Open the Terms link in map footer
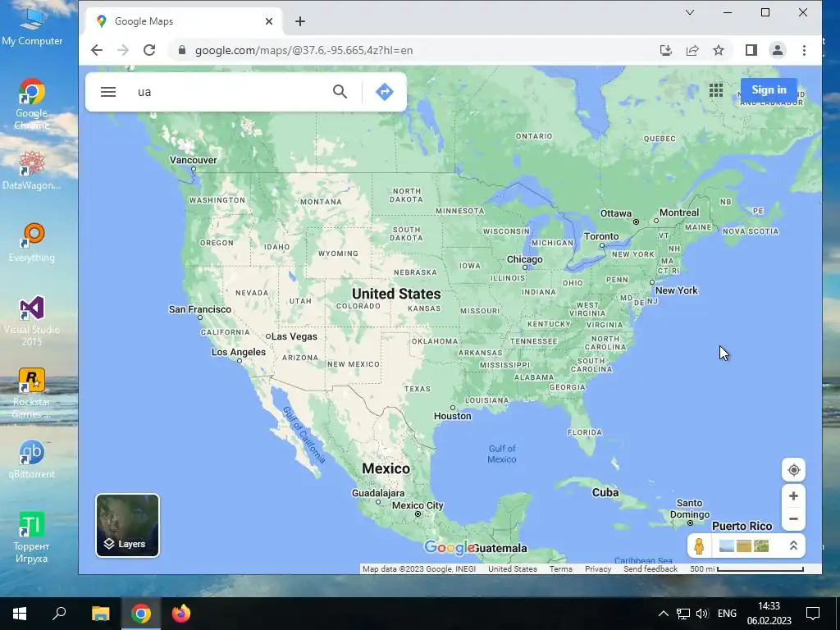 coord(560,569)
